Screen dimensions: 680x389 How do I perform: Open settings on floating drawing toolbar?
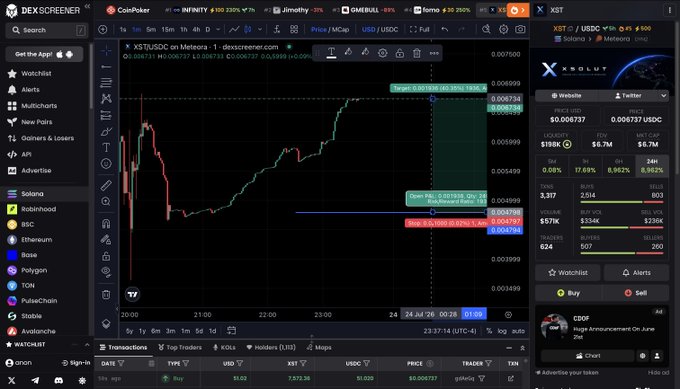[x=382, y=53]
